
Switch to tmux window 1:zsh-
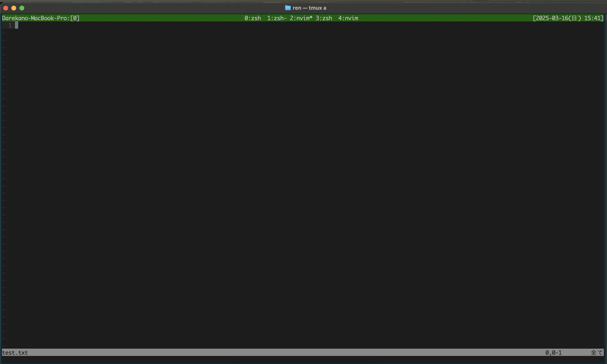point(277,18)
